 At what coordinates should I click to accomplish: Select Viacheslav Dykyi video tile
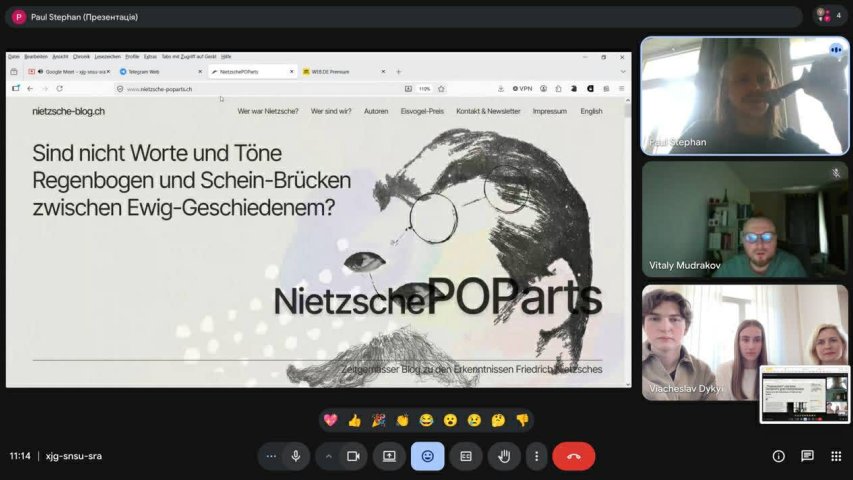click(745, 342)
